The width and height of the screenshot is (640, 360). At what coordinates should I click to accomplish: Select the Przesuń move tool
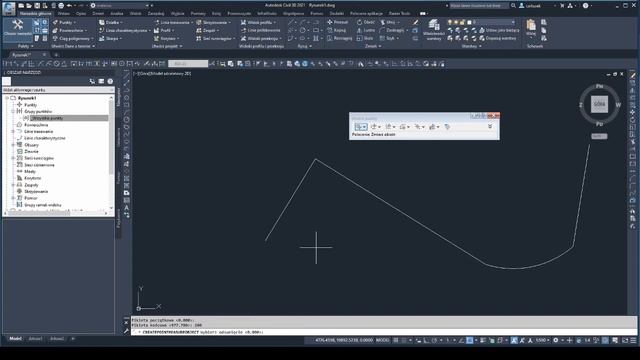pyautogui.click(x=338, y=22)
